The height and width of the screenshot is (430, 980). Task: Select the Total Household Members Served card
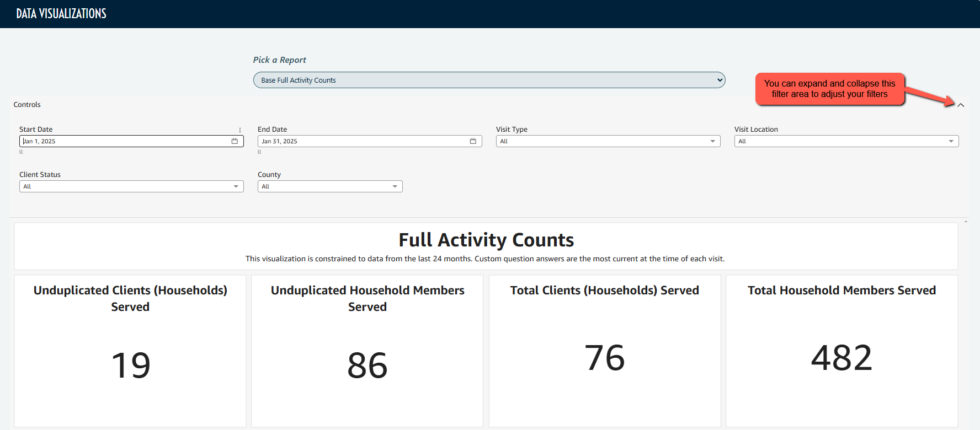(842, 351)
